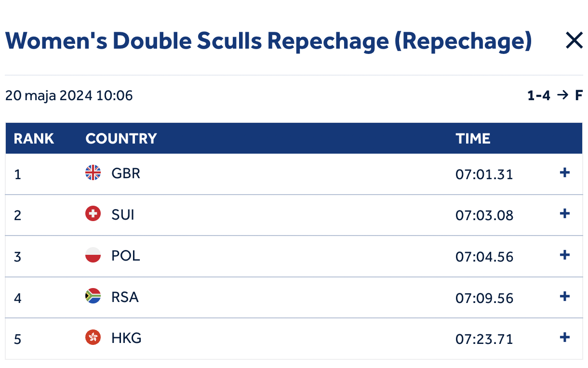
Task: Open RSA crew details via plus
Action: tap(565, 297)
